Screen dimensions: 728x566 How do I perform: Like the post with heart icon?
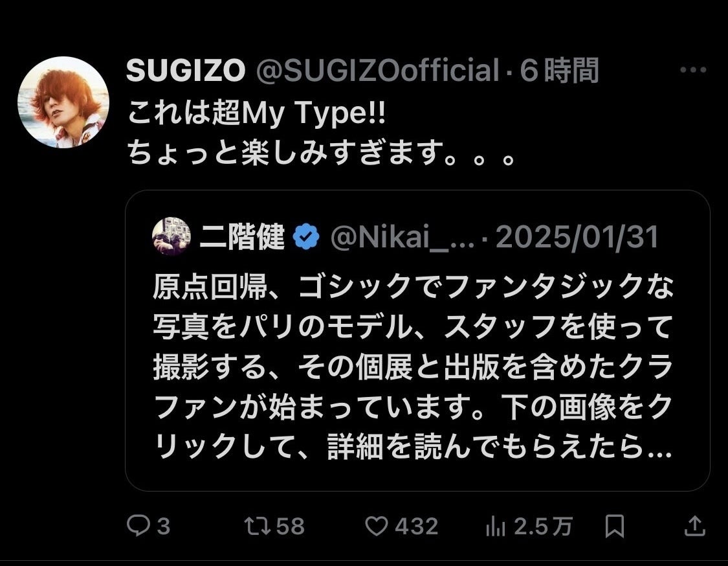coord(376,526)
